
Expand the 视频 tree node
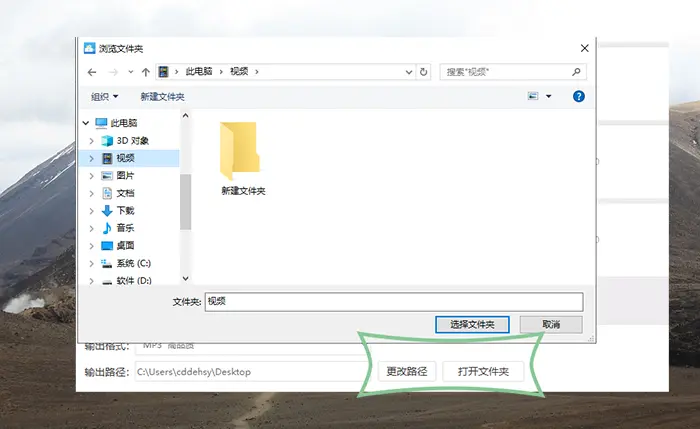pos(92,158)
